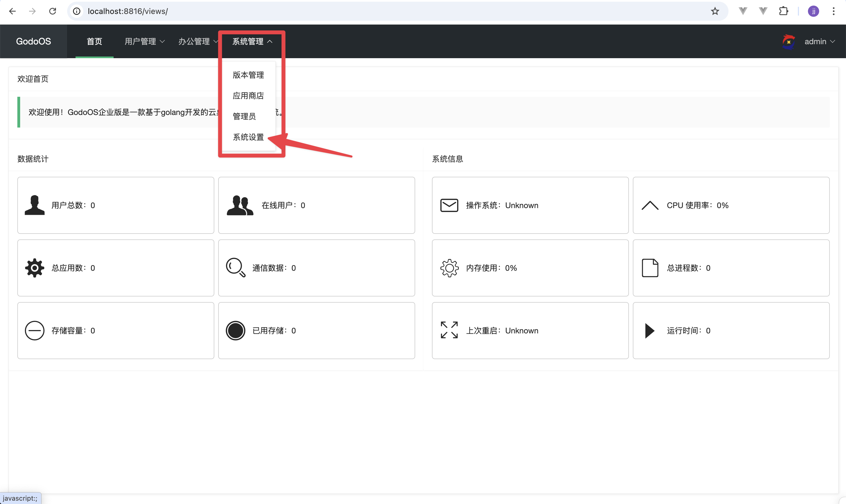Click the browser back arrow
This screenshot has width=846, height=504.
13,11
